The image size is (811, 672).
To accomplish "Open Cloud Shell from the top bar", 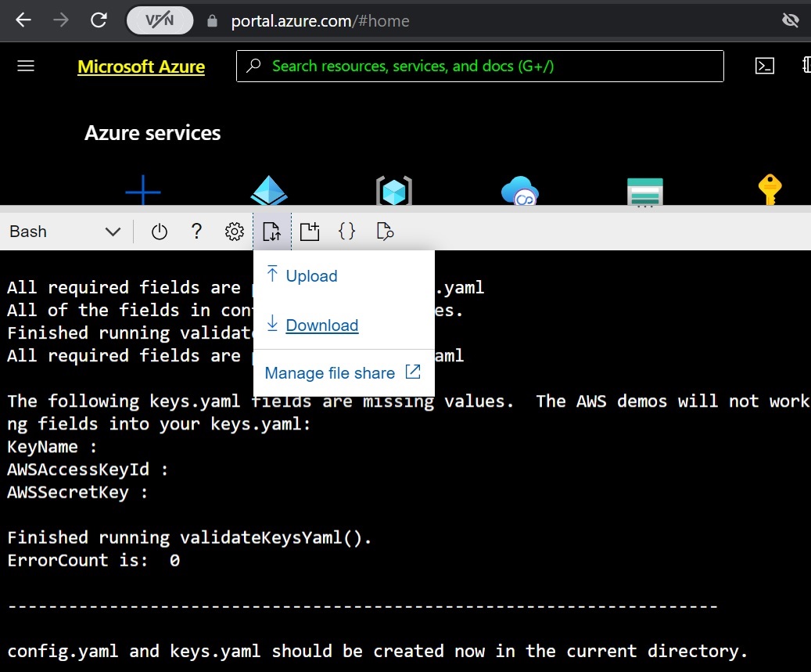I will coord(764,66).
